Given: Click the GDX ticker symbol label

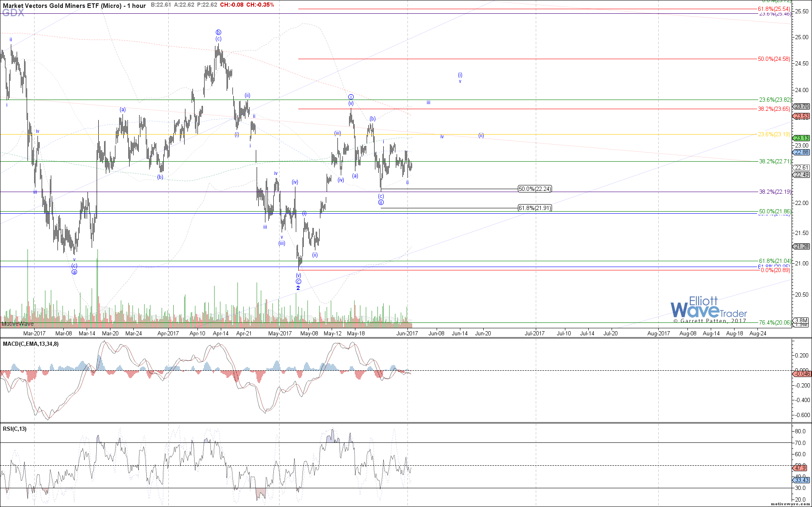Looking at the screenshot, I should coord(13,13).
